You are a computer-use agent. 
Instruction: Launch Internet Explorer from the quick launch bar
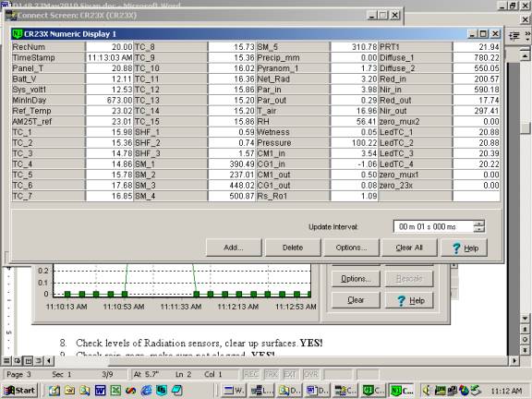(x=146, y=391)
